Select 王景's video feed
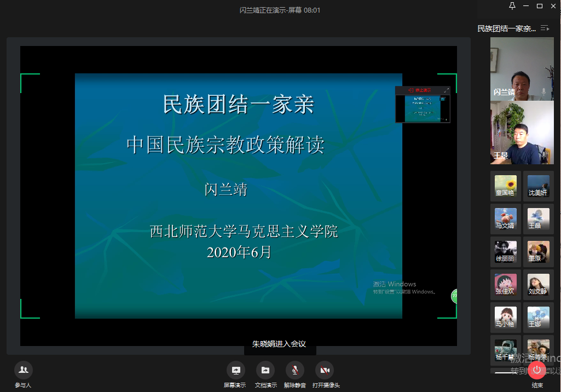 pyautogui.click(x=522, y=133)
